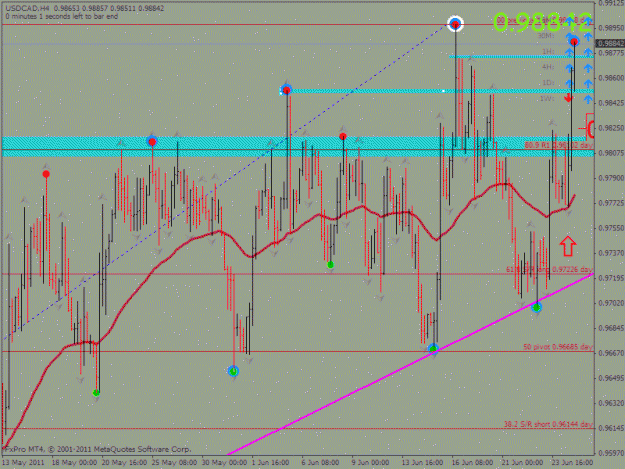Click the 4H: timeframe label
This screenshot has height=469, width=625.
(548, 67)
